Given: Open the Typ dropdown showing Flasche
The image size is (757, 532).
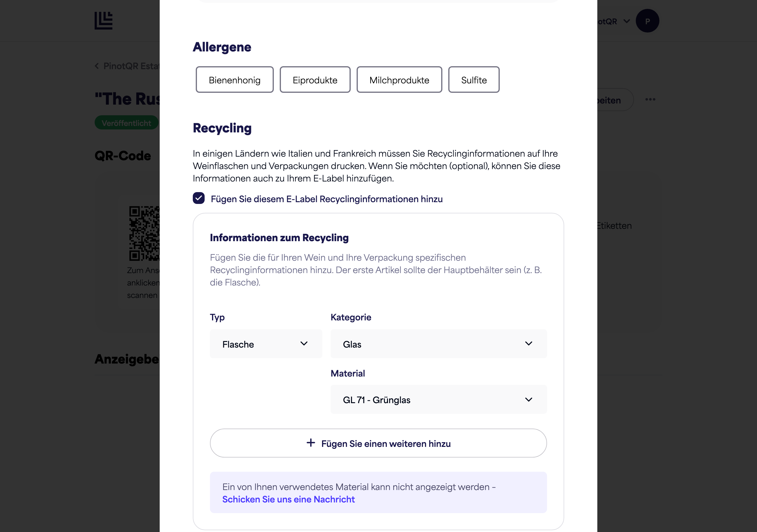Looking at the screenshot, I should pos(266,344).
